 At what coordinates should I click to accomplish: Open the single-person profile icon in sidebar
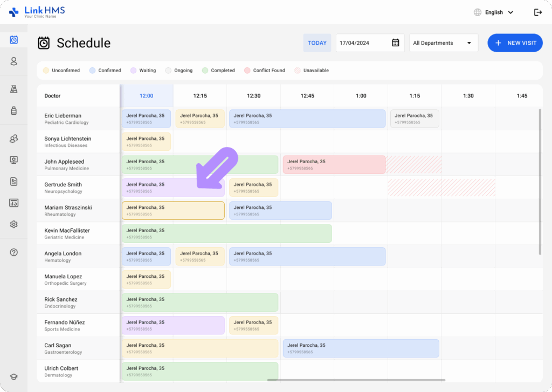[x=14, y=61]
